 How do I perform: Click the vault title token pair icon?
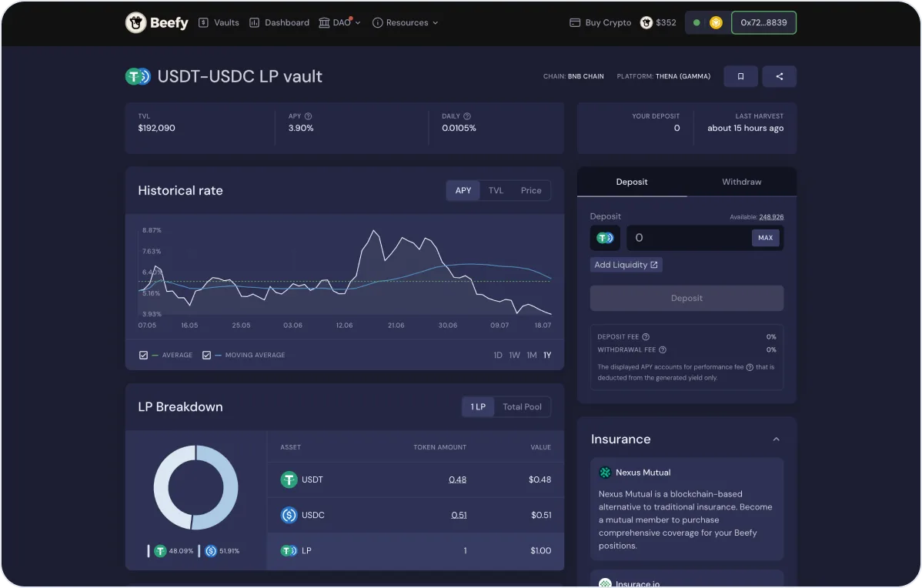139,76
